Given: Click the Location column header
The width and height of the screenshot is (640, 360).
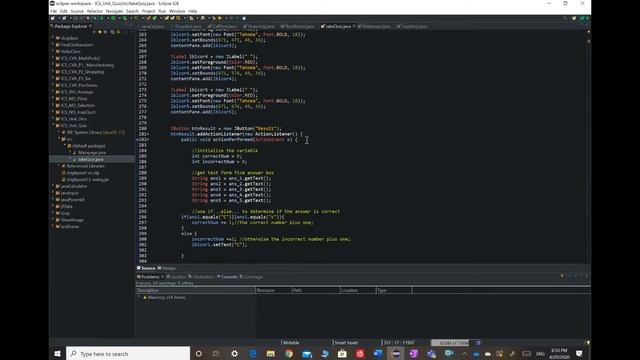Looking at the screenshot, I should tap(357, 290).
